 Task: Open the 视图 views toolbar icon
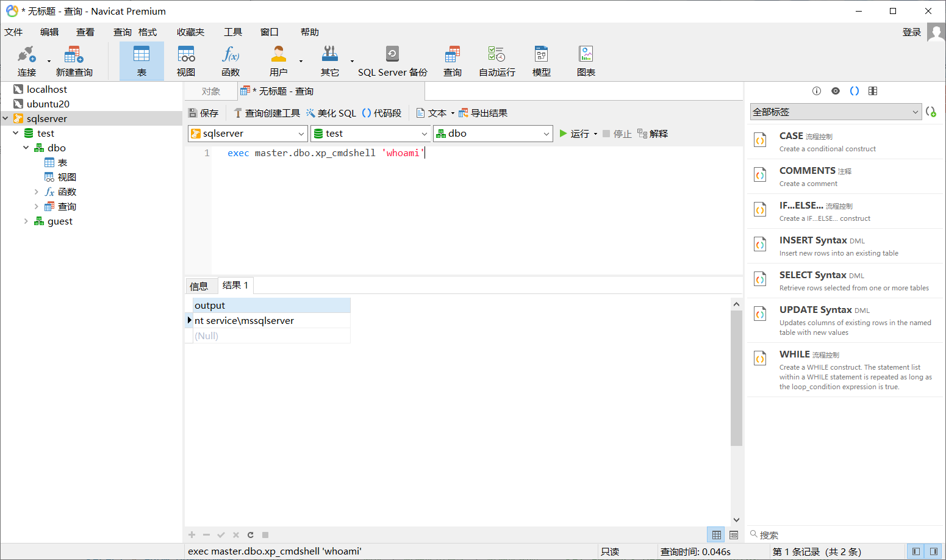coord(186,61)
